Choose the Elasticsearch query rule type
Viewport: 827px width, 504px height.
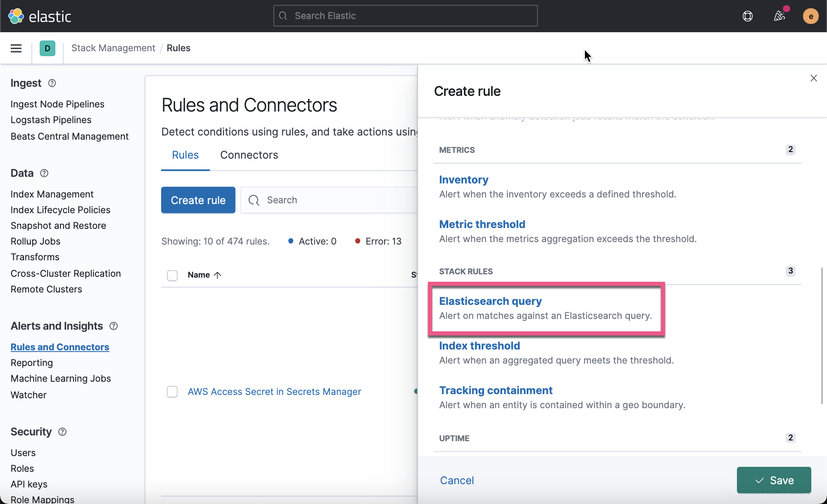[x=490, y=301]
